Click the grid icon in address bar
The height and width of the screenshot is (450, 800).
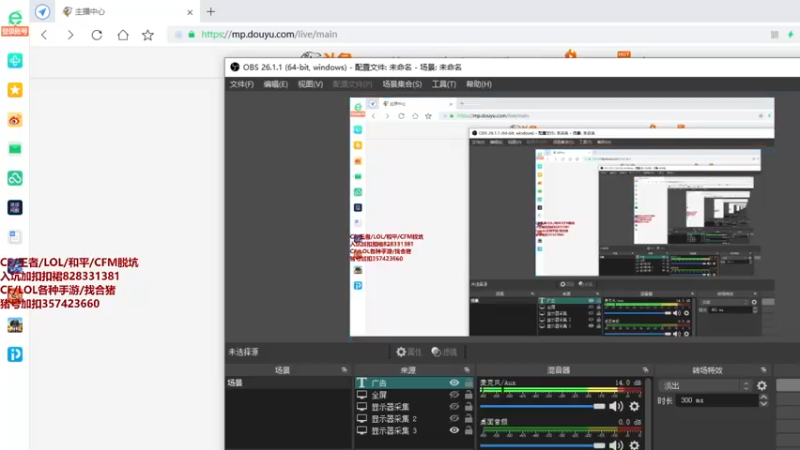click(x=774, y=34)
